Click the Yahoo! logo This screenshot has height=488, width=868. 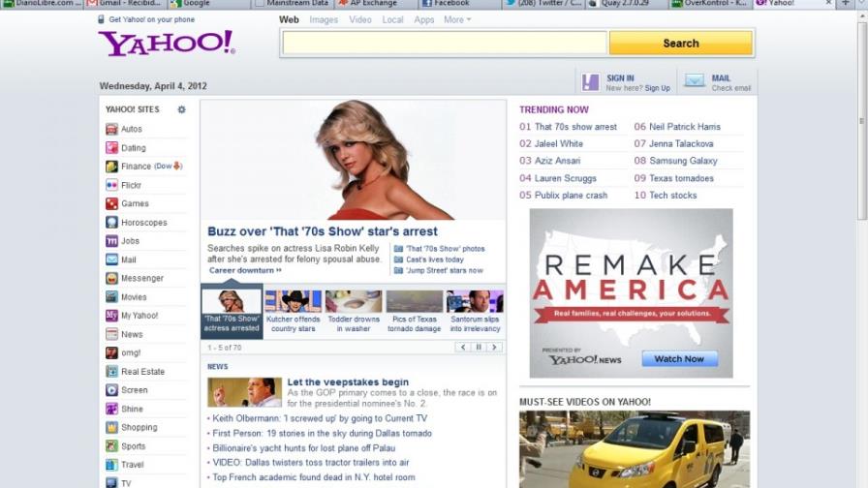point(167,44)
